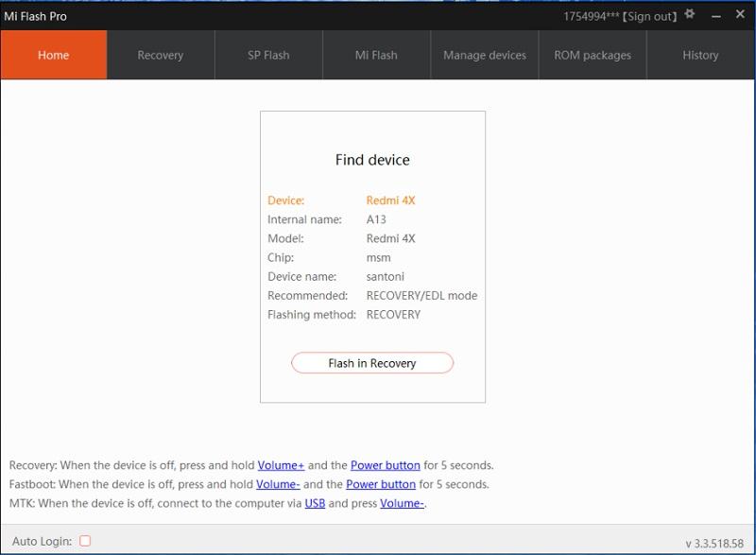Switch to the Home tab
Viewport: 756px width, 555px height.
point(54,55)
